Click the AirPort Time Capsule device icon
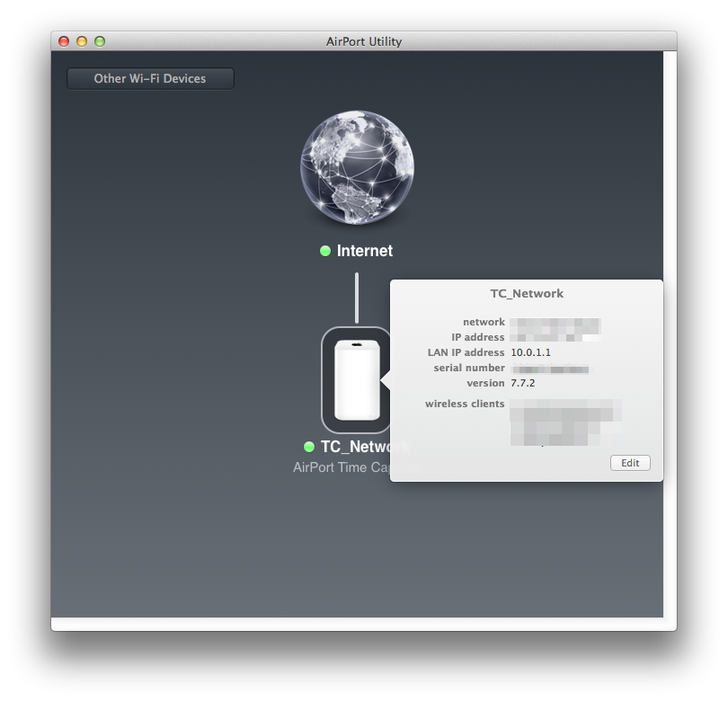The image size is (728, 702). coord(357,380)
